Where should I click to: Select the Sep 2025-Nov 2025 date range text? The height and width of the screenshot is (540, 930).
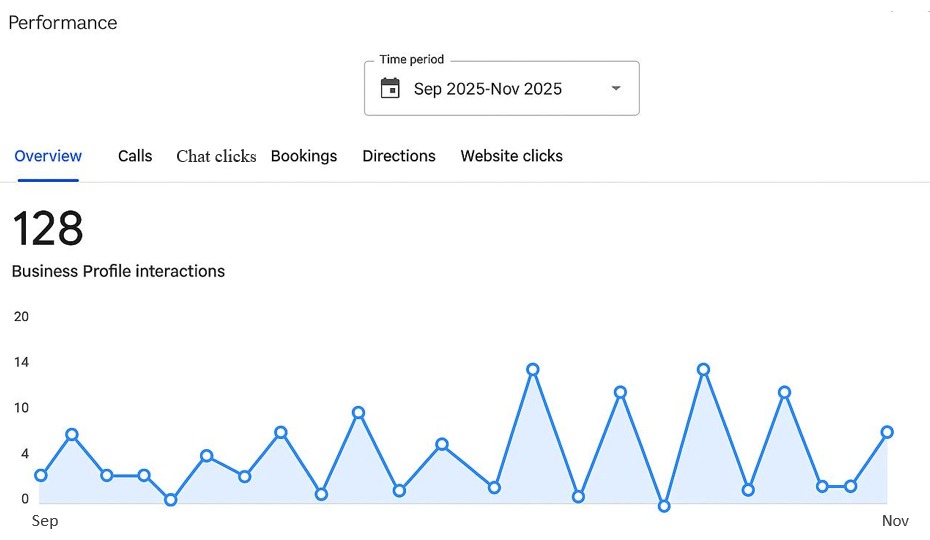tap(488, 89)
